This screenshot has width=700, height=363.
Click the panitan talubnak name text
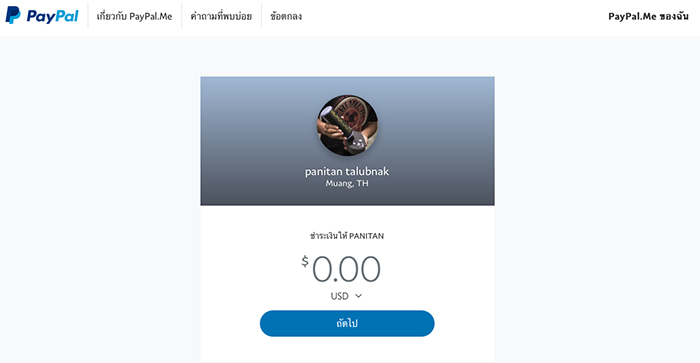click(347, 171)
